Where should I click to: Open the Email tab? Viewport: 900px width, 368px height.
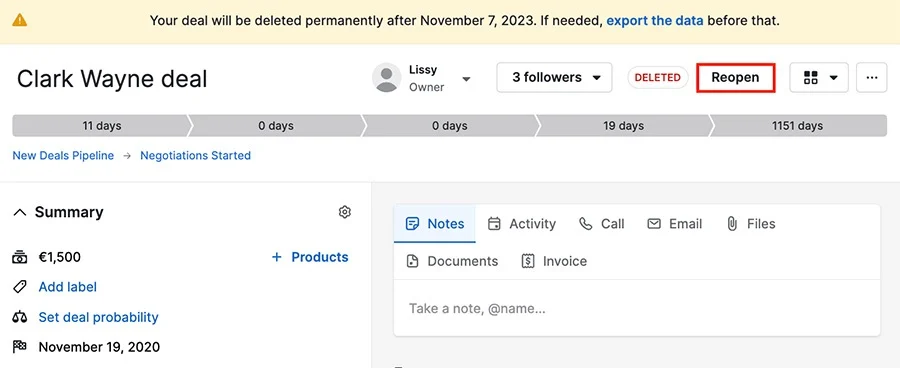tap(674, 224)
